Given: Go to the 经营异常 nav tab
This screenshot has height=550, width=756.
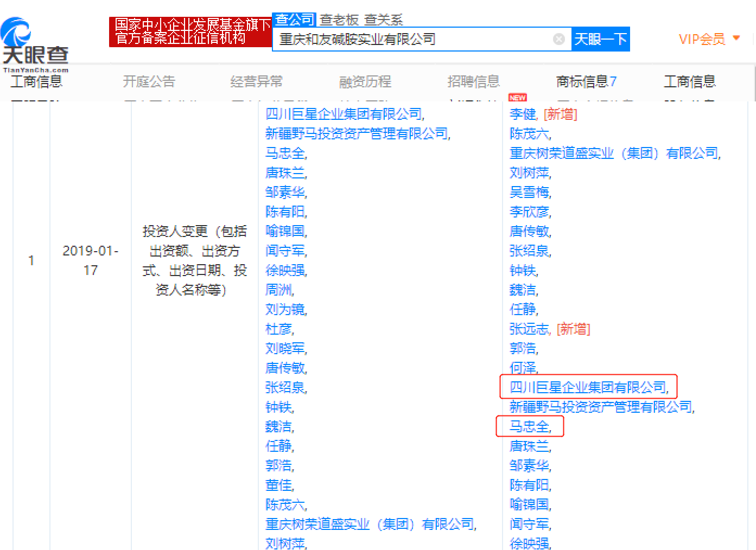Looking at the screenshot, I should pos(257,81).
